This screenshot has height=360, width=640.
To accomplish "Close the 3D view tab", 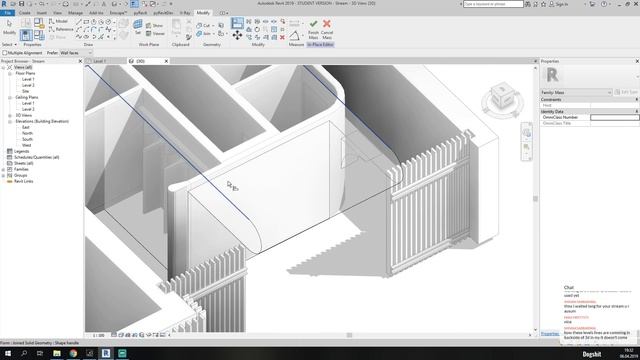I will 166,61.
